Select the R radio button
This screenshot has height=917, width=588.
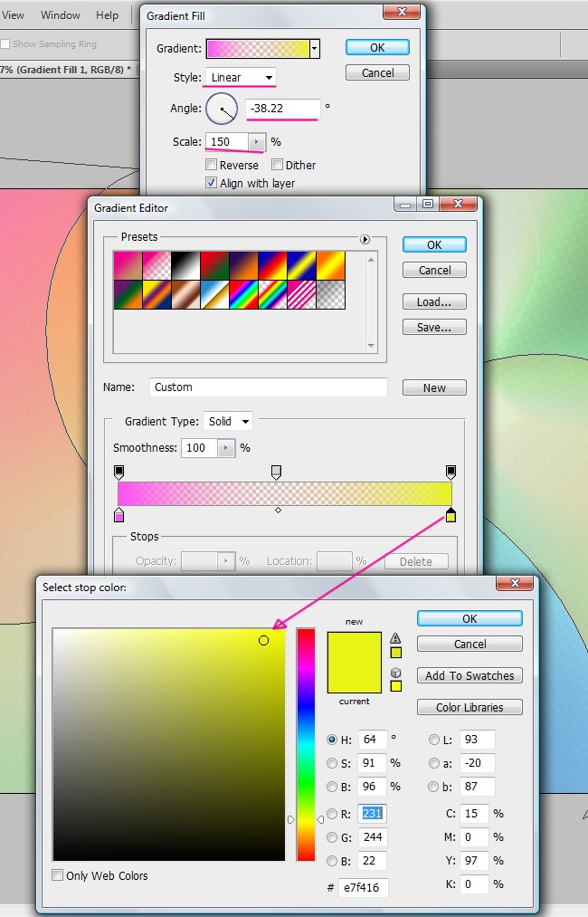click(x=332, y=814)
